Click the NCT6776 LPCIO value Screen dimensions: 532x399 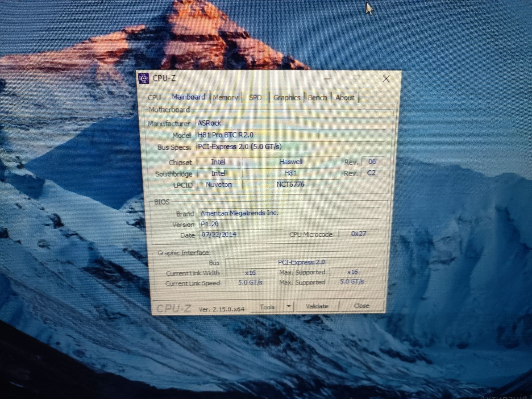point(290,184)
